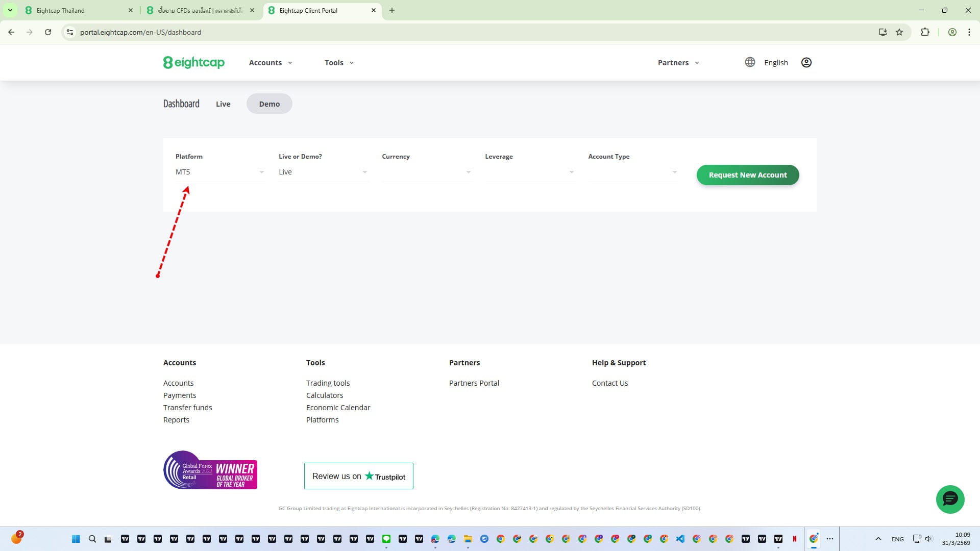Open the Account Type dropdown

pyautogui.click(x=632, y=172)
